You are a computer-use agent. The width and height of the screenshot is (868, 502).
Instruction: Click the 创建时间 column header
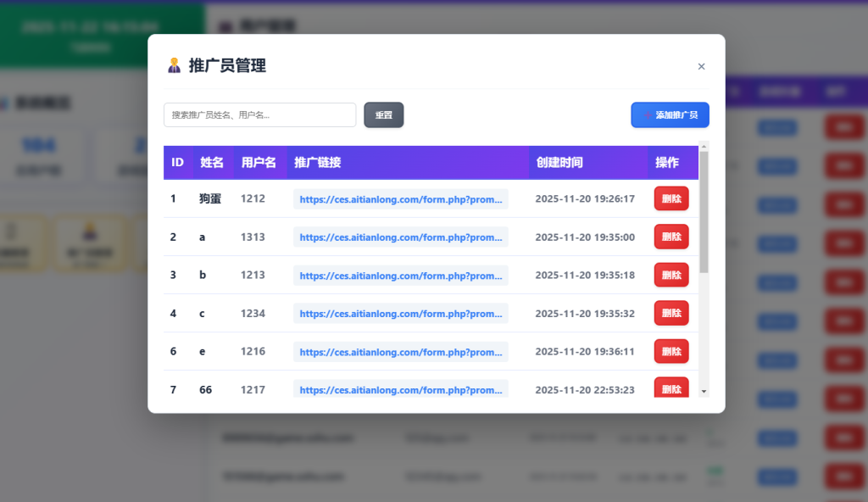click(x=559, y=162)
